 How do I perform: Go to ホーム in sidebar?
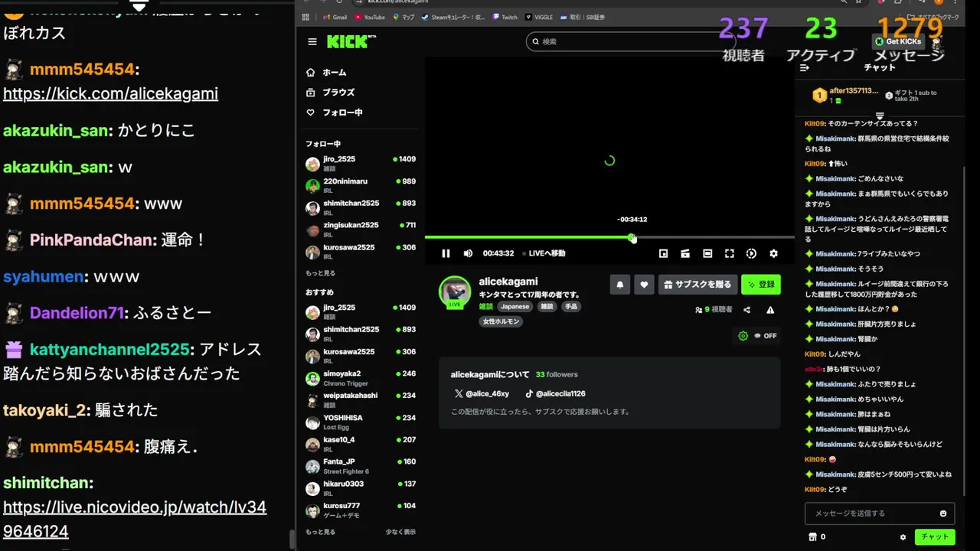326,72
